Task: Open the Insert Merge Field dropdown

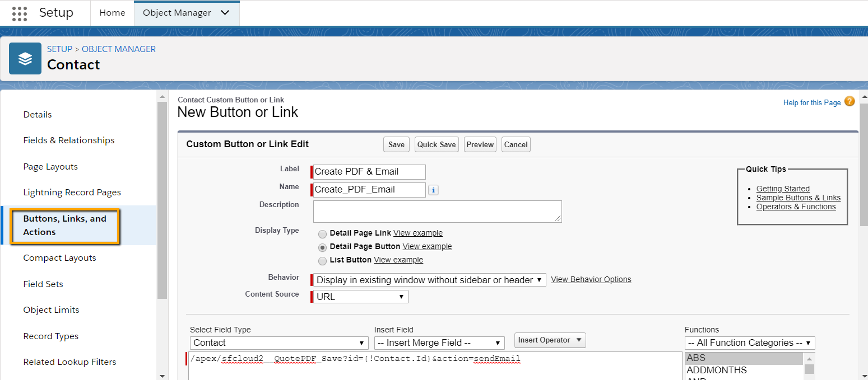Action: (x=439, y=343)
